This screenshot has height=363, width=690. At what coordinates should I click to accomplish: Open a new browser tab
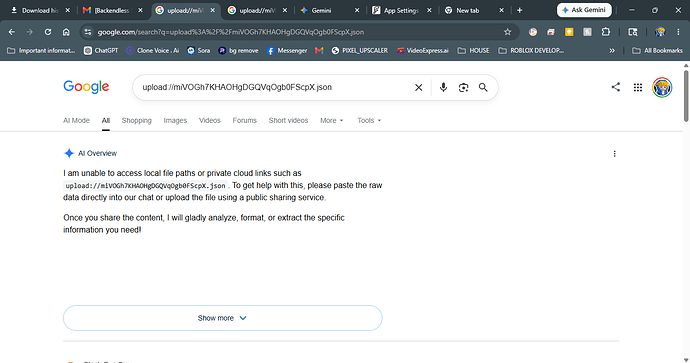520,10
